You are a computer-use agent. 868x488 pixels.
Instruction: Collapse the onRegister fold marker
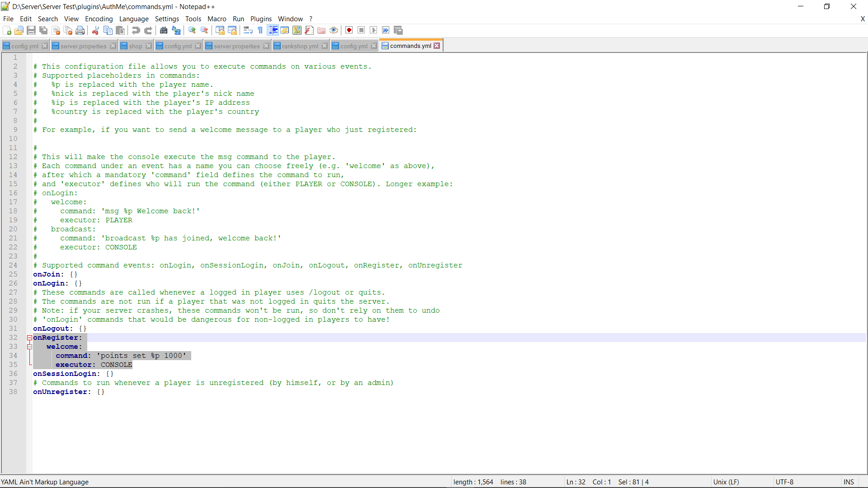(x=29, y=338)
